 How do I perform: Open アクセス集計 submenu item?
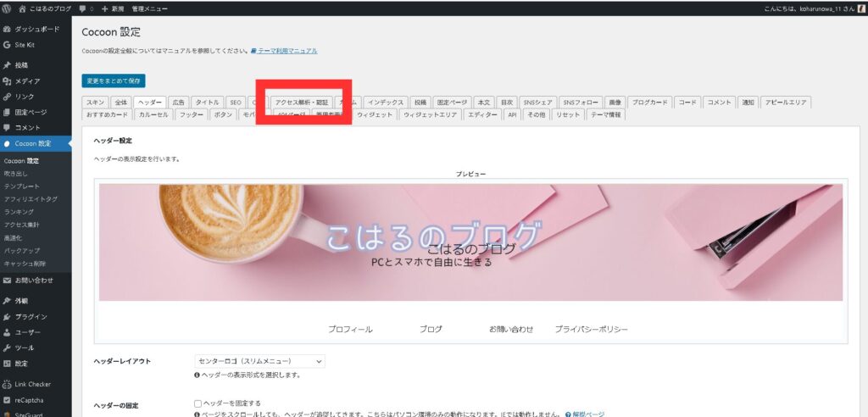click(21, 225)
